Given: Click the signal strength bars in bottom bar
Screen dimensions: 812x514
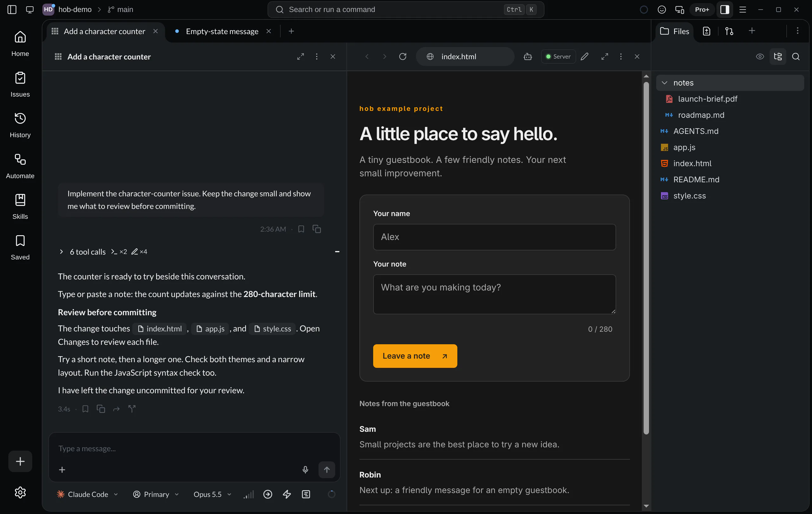Looking at the screenshot, I should (249, 494).
